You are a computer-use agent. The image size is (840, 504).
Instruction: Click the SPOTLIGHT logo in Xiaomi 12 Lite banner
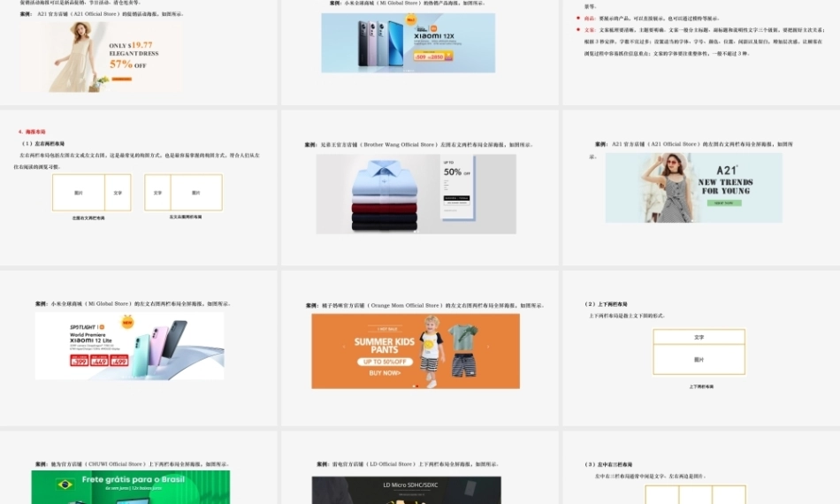87,327
